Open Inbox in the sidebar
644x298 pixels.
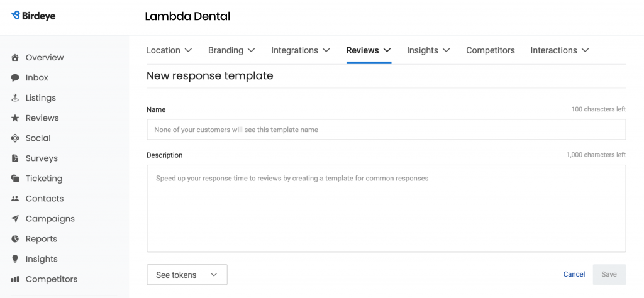point(37,77)
